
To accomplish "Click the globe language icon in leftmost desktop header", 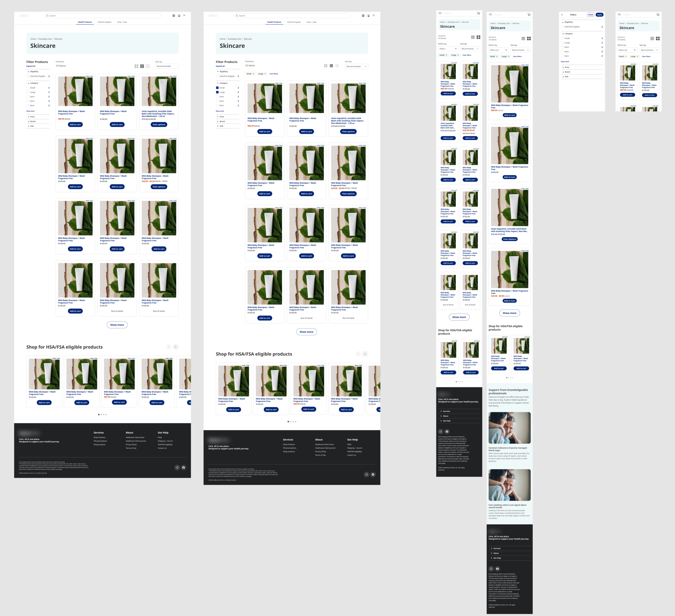I will 173,16.
